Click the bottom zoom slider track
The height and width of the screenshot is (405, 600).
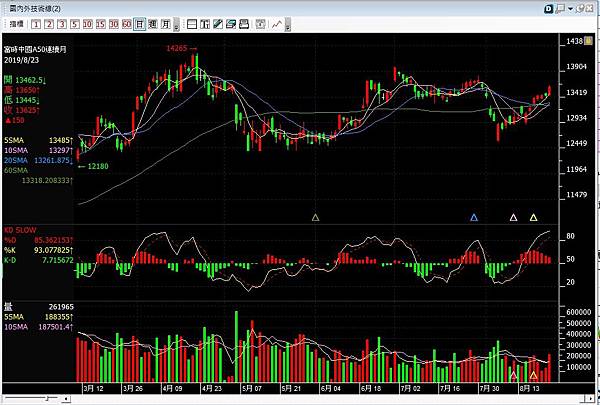click(x=31, y=399)
